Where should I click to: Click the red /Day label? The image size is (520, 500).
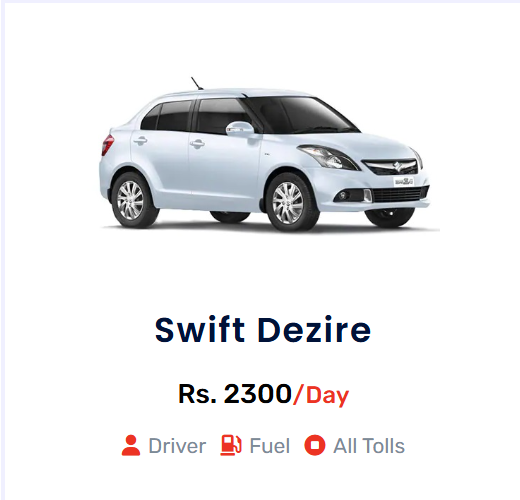[x=321, y=395]
